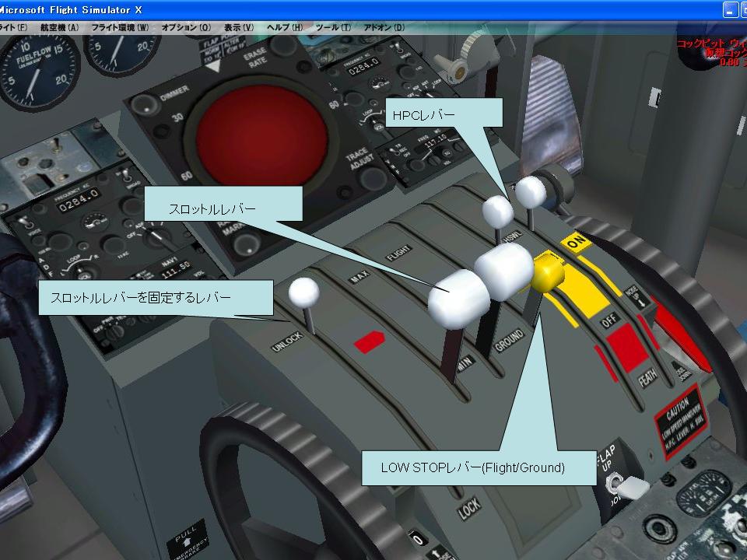Open the ツール(T) menu

334,28
